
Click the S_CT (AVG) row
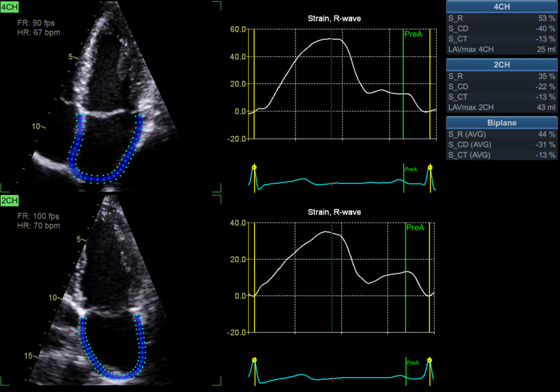click(x=502, y=155)
